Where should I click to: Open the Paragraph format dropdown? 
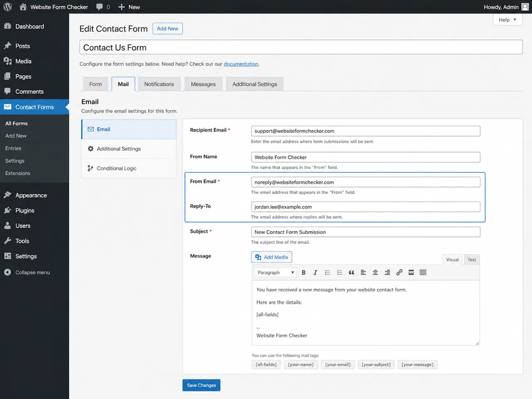[275, 273]
